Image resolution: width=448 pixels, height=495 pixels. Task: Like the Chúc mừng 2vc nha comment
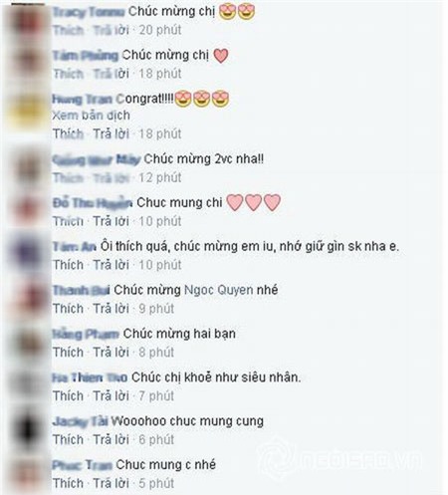point(68,178)
